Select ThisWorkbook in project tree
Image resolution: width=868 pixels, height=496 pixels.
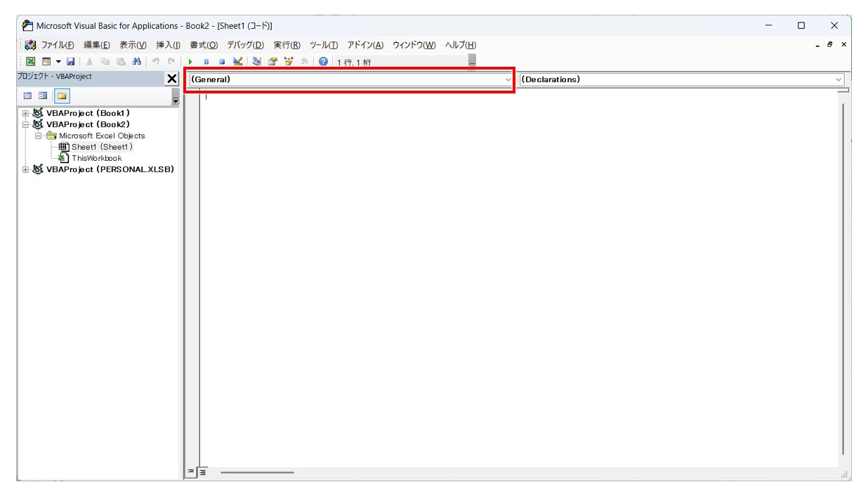97,158
